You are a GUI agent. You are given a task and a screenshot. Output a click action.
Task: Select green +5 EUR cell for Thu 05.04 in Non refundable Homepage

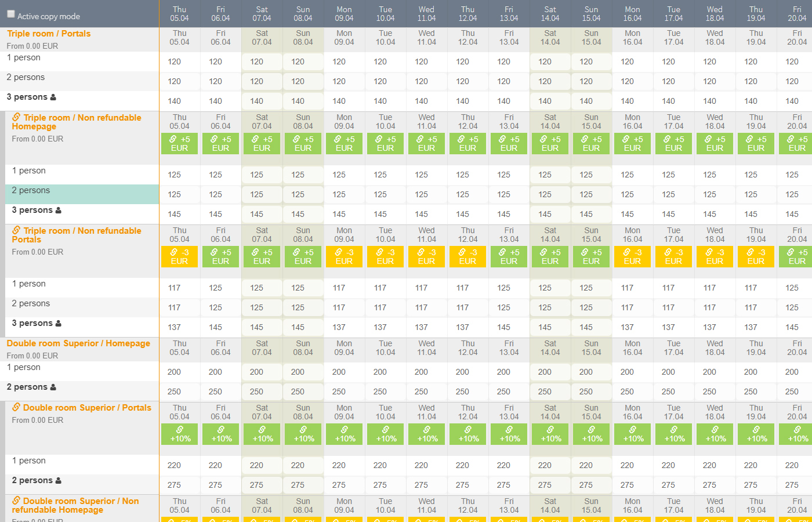pos(179,144)
